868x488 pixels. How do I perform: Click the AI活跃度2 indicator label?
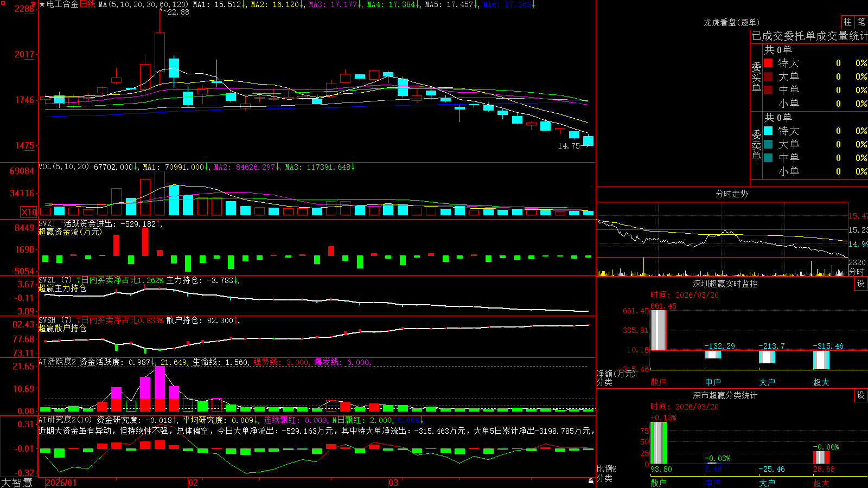coord(58,362)
